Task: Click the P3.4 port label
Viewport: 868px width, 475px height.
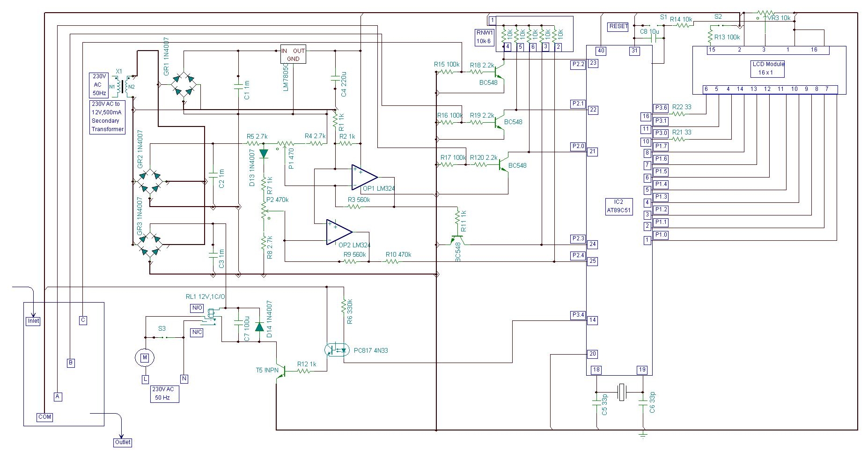Action: click(x=578, y=315)
